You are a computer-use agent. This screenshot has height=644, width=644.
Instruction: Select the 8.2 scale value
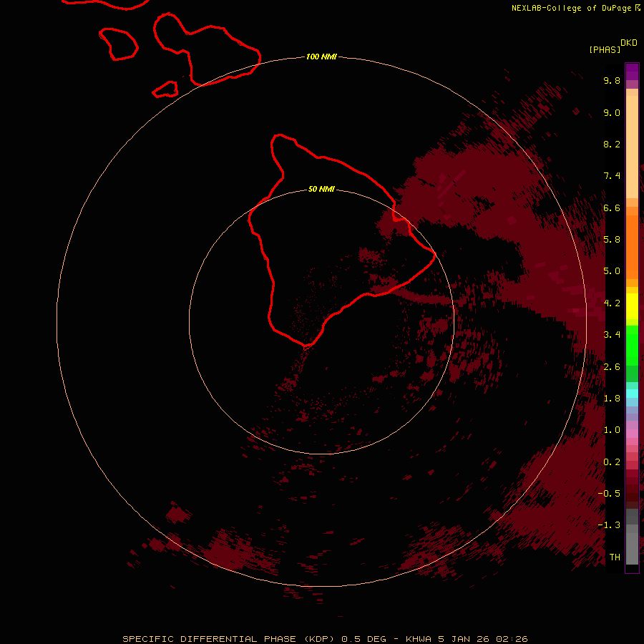coord(612,144)
